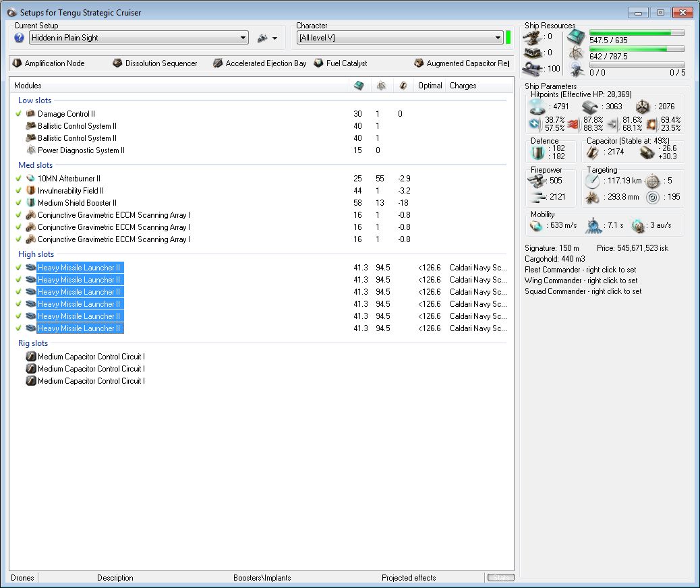Image resolution: width=700 pixels, height=588 pixels.
Task: Click the first Medium Capacitor Control Circuit icon
Action: click(x=30, y=357)
